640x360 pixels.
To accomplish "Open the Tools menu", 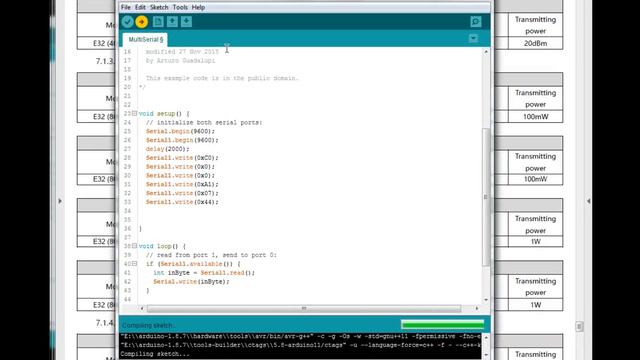I will click(180, 7).
